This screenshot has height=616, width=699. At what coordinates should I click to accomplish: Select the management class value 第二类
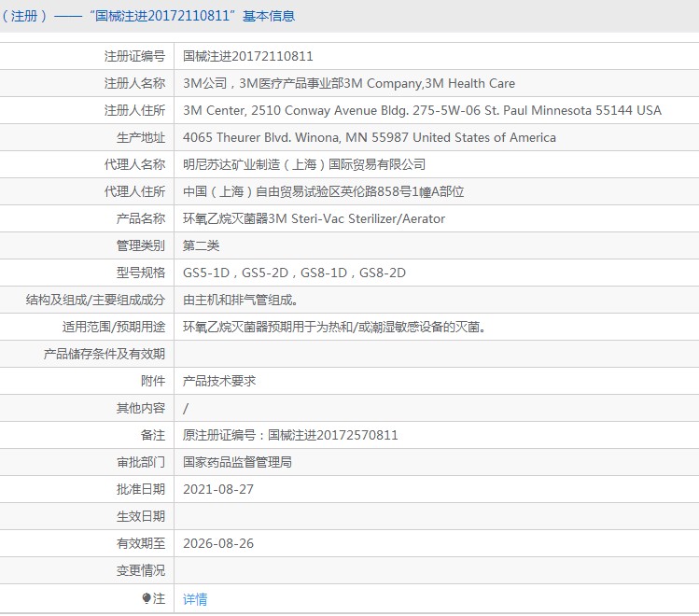click(x=201, y=245)
